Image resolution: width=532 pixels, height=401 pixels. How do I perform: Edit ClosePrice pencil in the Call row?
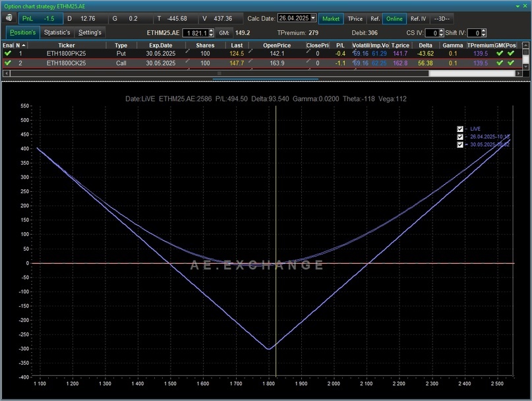[308, 61]
